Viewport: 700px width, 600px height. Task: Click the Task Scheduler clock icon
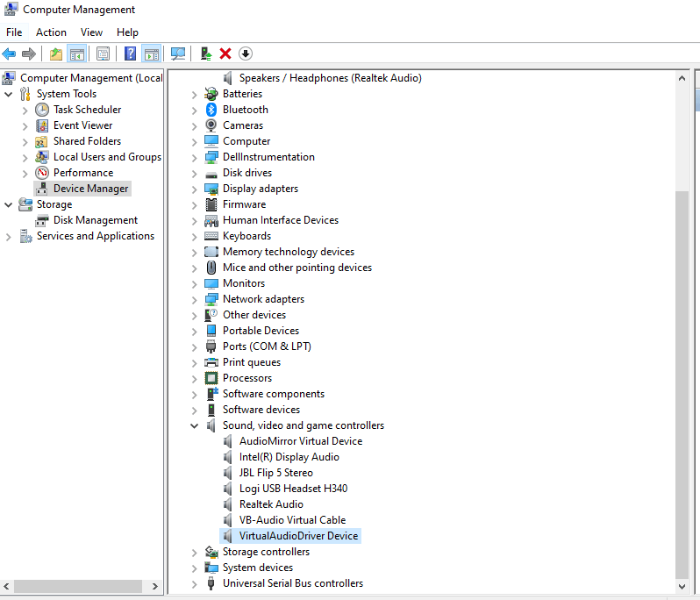[x=42, y=110]
